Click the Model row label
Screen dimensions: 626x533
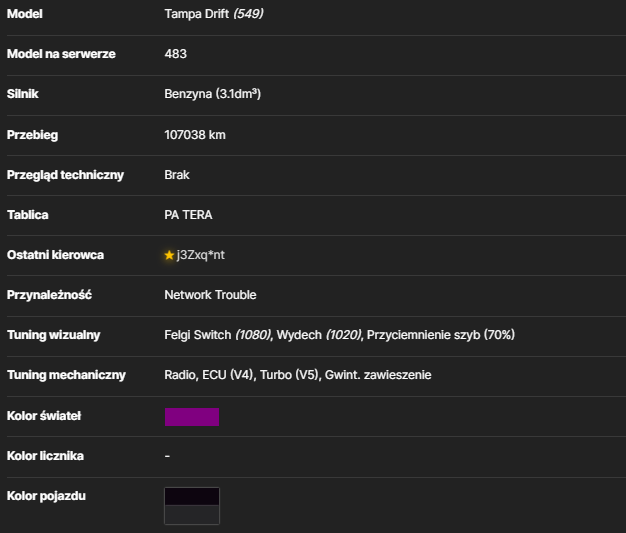[25, 14]
